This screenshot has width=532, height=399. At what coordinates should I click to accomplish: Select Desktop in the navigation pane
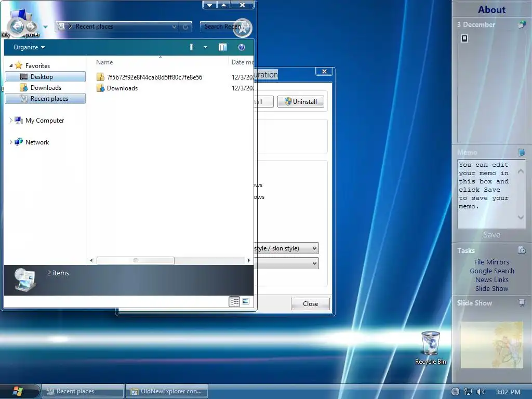tap(46, 77)
